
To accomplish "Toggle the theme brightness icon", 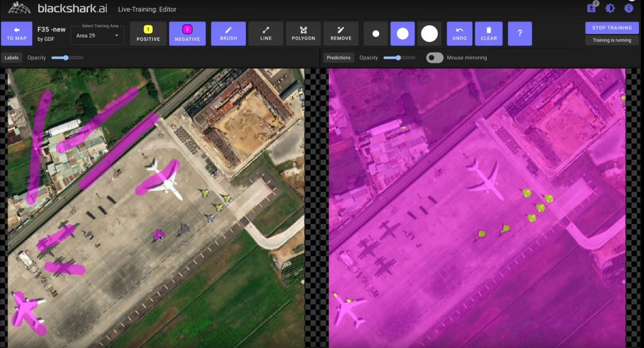I will [x=609, y=8].
